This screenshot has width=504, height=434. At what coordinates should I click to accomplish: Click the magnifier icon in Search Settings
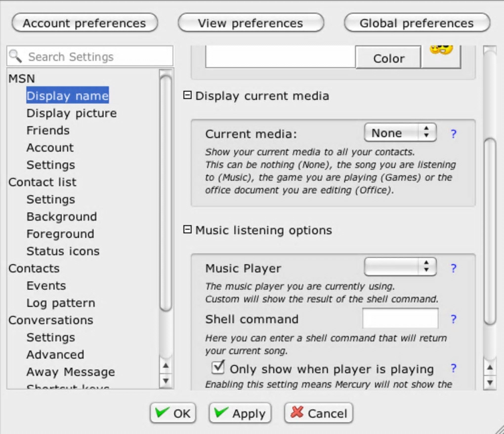click(16, 56)
